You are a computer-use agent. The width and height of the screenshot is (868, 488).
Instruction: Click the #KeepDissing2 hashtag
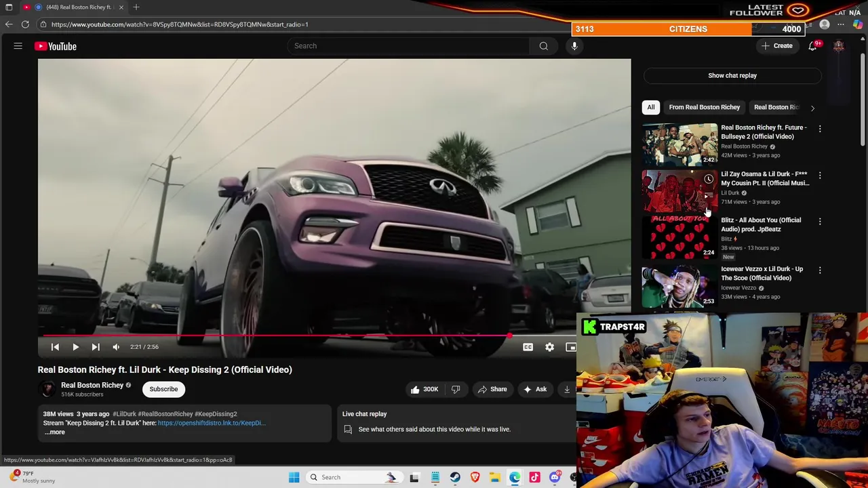pyautogui.click(x=216, y=413)
